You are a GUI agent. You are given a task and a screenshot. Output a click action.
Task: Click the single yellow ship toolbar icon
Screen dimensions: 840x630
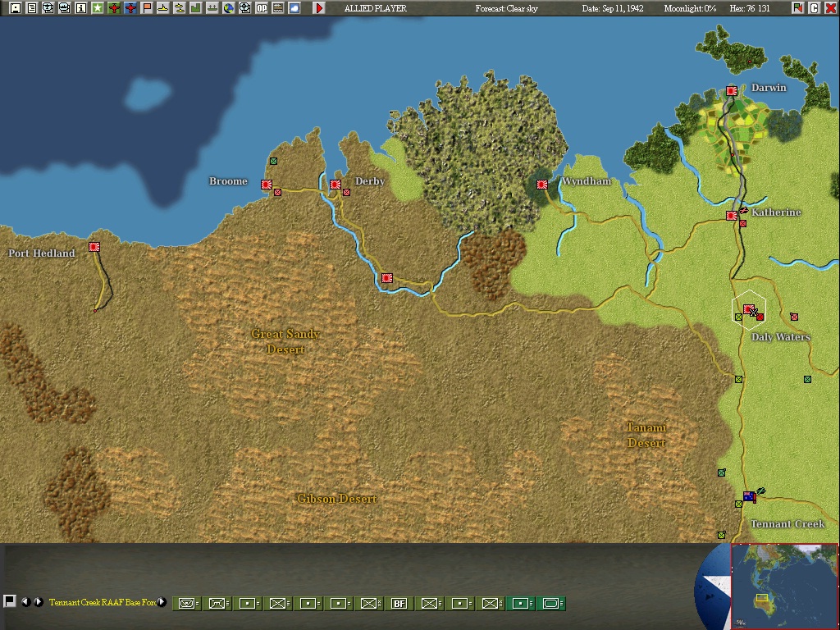tap(163, 8)
